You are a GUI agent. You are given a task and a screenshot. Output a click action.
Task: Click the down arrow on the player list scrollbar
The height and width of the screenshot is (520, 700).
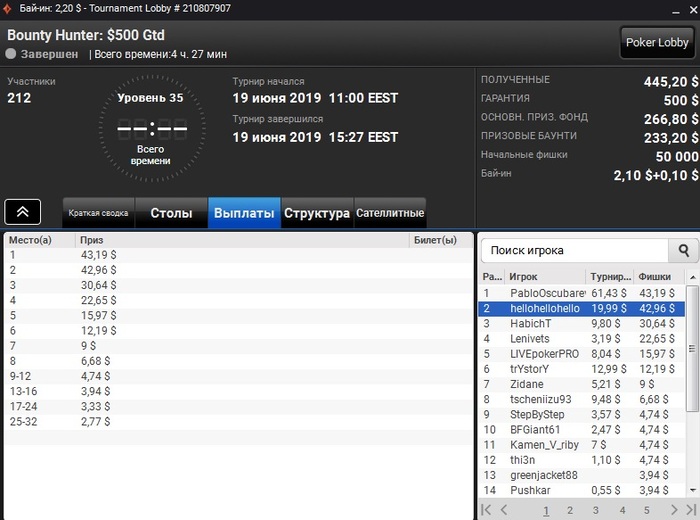click(692, 490)
